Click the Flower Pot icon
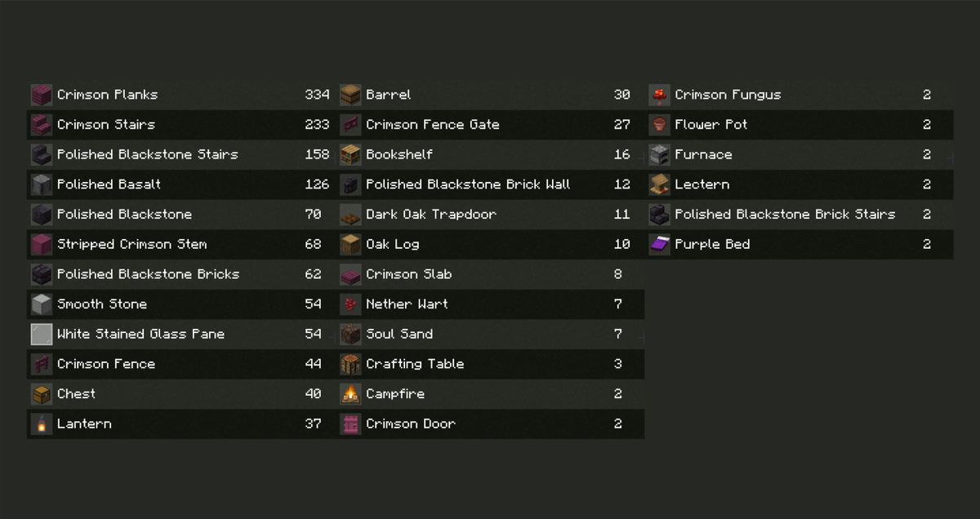Screen dimensions: 980x519 [x=659, y=125]
